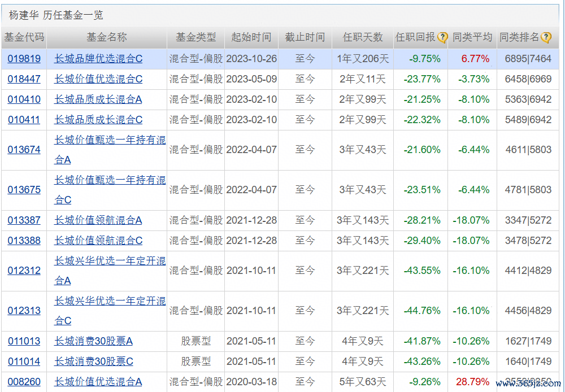The width and height of the screenshot is (565, 392).
Task: Open 长城品质成长混合A fund page
Action: (98, 99)
